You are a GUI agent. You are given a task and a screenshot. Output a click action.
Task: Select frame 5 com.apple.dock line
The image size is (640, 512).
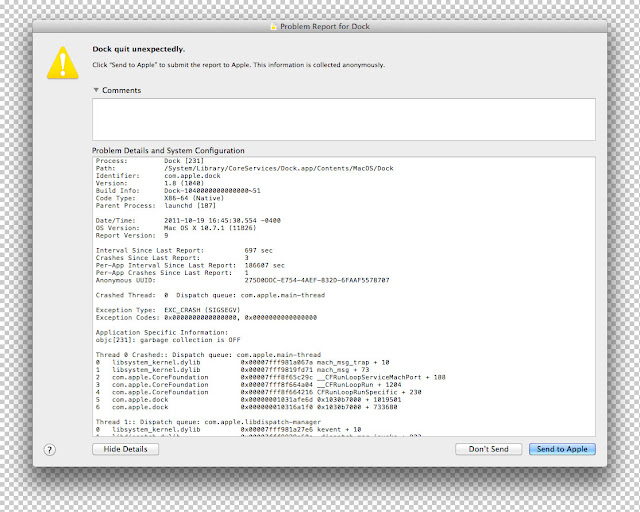pos(249,399)
